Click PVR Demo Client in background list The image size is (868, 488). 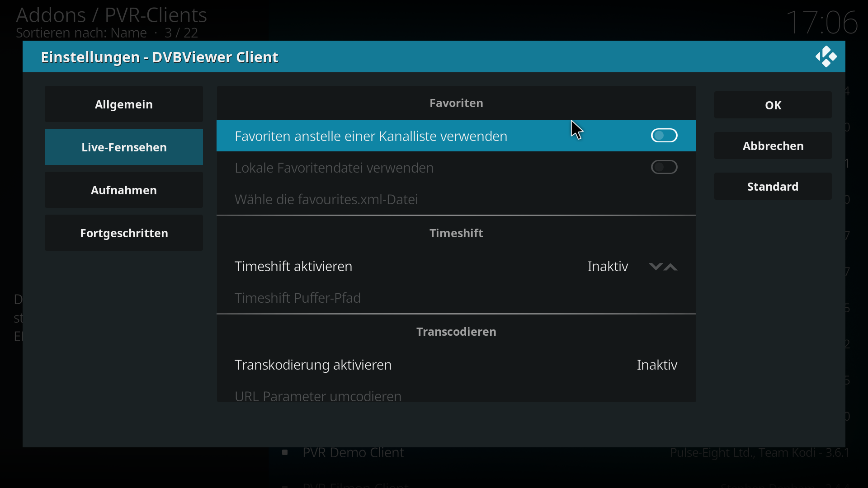click(x=353, y=452)
